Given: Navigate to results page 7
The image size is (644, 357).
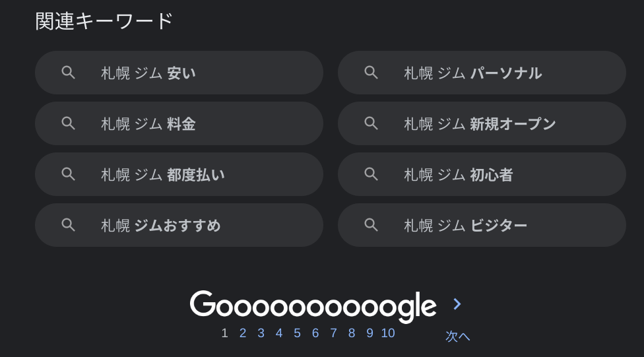Looking at the screenshot, I should point(333,333).
